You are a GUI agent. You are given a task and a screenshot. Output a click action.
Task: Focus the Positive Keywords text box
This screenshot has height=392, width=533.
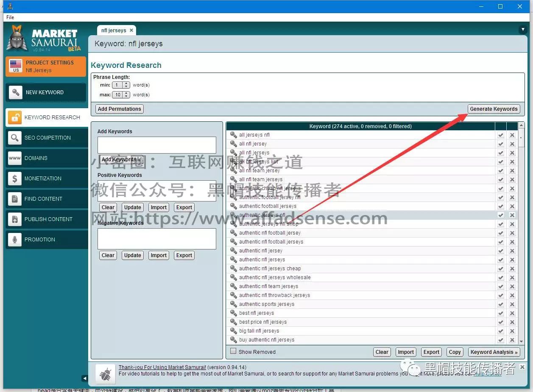[x=157, y=191]
